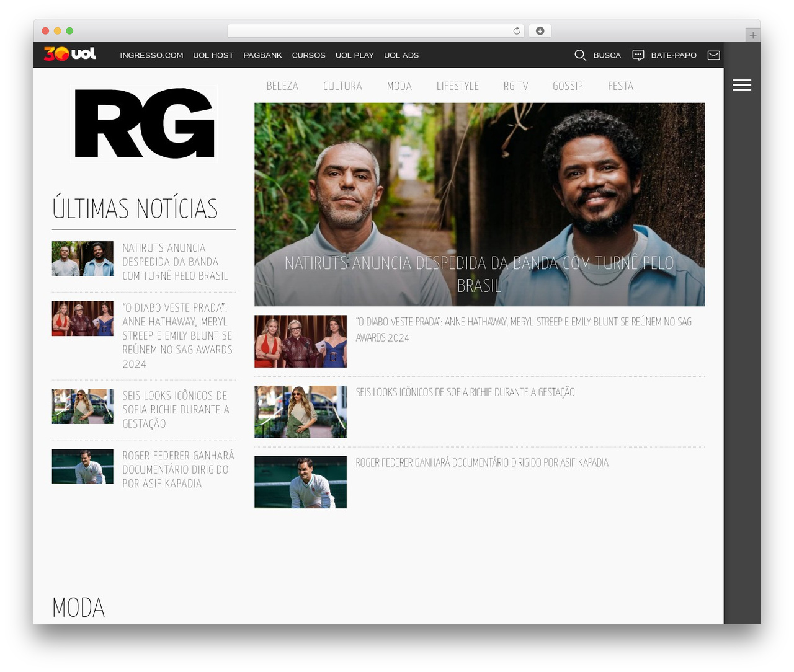
Task: Go to CURSOS link
Action: (309, 55)
